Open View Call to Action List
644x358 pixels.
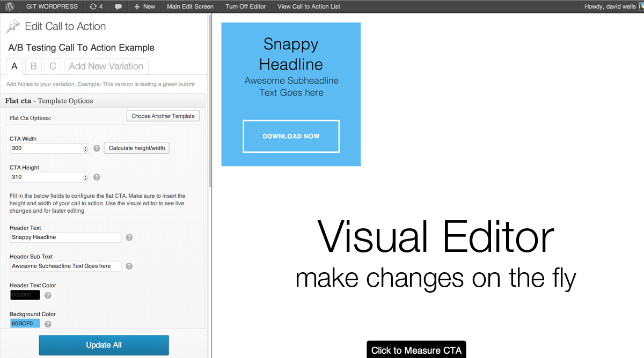[309, 6]
